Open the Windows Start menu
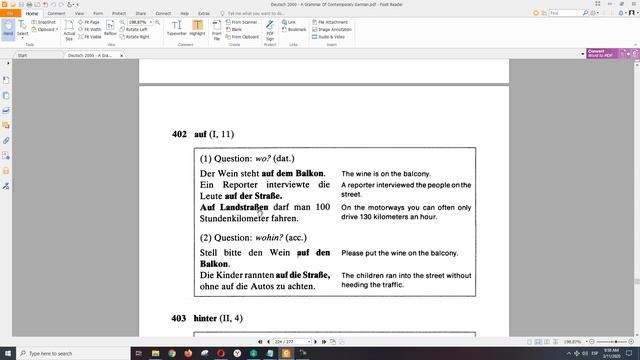This screenshot has height=360, width=640. tap(8, 353)
